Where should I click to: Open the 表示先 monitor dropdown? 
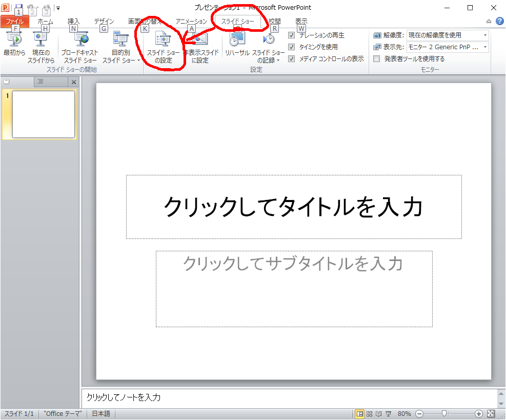[x=485, y=47]
